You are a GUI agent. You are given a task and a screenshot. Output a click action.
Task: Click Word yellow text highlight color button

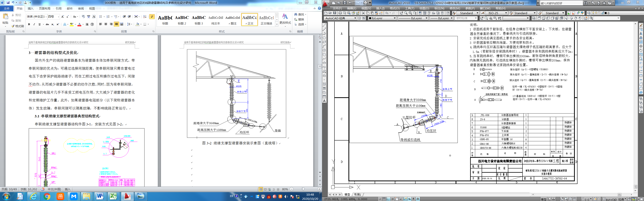click(x=71, y=24)
